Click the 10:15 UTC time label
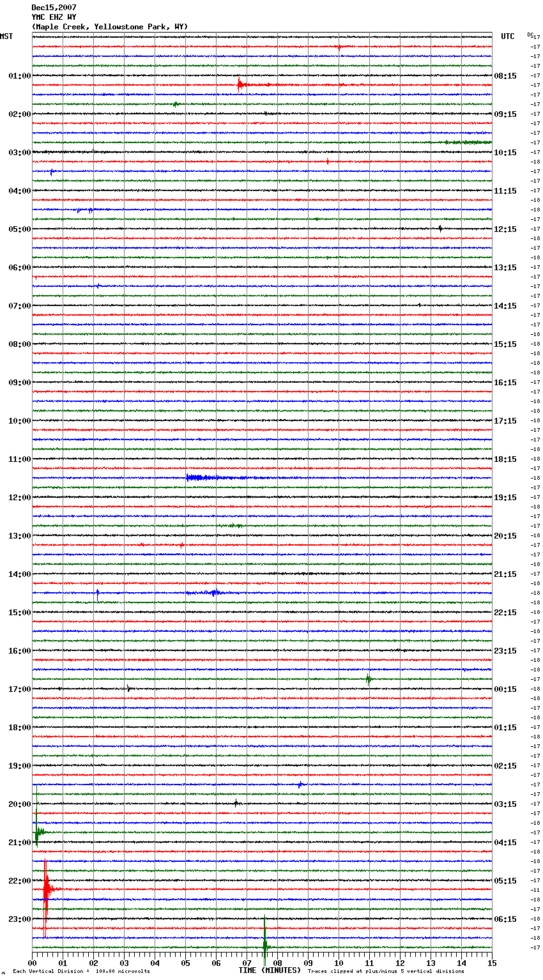The width and height of the screenshot is (543, 980). [505, 153]
